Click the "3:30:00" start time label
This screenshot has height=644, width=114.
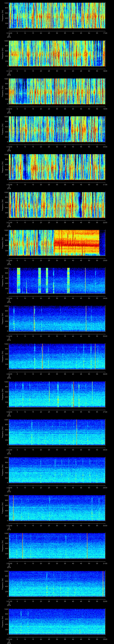point(9,563)
